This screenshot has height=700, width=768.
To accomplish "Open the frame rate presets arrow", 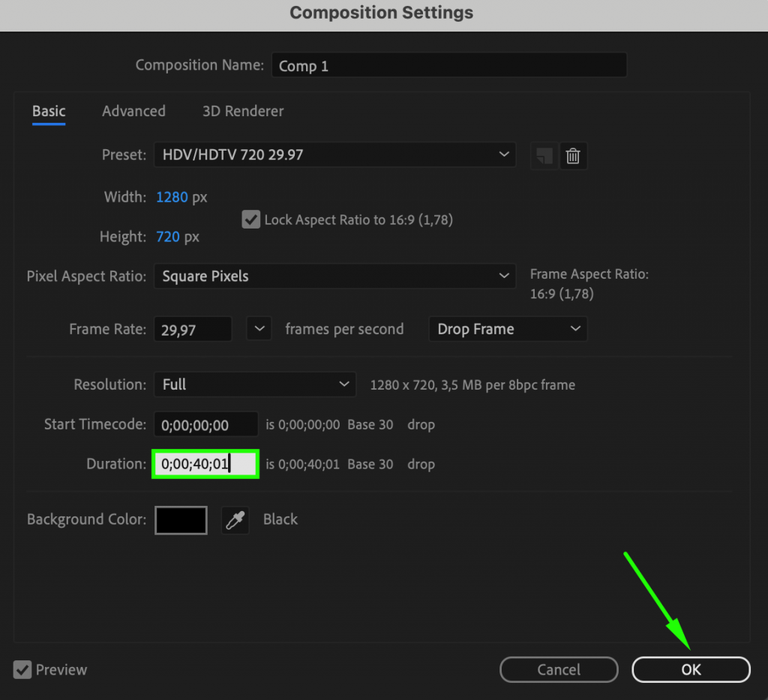I will pyautogui.click(x=259, y=328).
